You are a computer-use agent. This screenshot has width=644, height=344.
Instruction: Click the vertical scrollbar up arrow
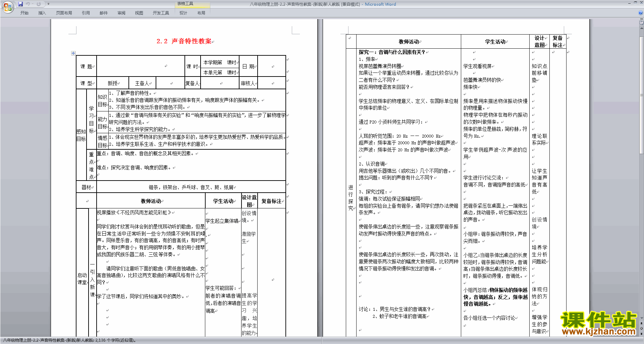642,28
